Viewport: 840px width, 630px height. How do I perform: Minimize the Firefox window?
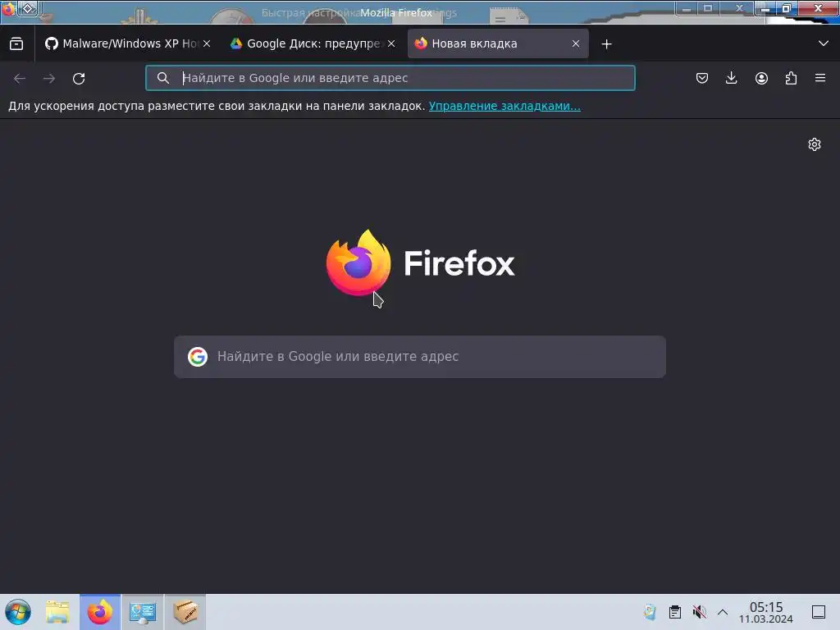point(765,8)
